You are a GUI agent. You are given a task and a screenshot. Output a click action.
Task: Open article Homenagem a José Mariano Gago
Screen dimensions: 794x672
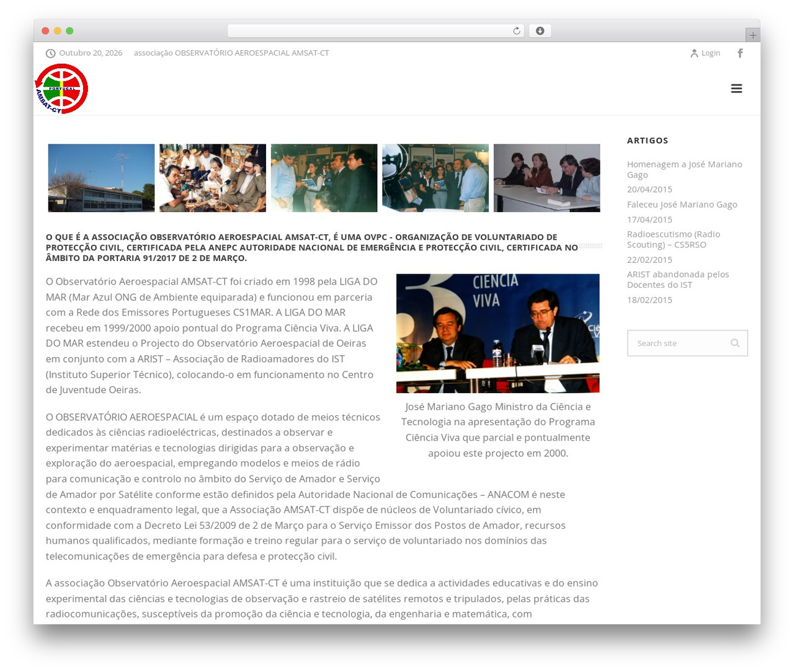pyautogui.click(x=684, y=169)
